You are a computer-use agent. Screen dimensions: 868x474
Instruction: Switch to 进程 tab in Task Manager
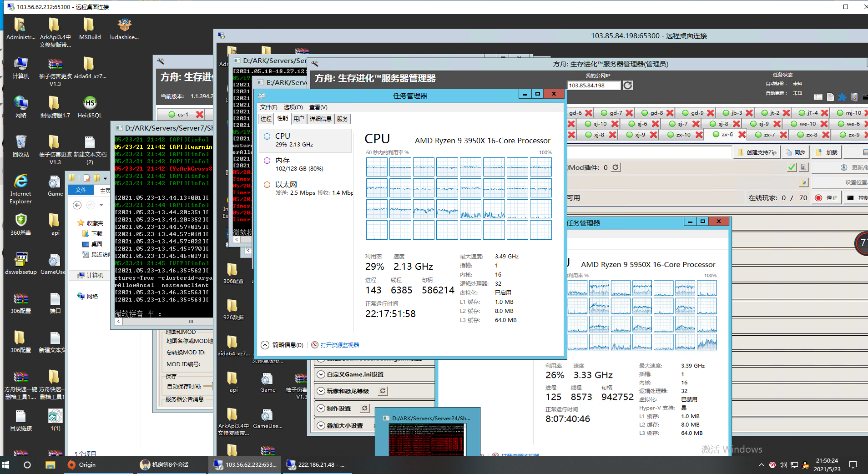click(266, 119)
